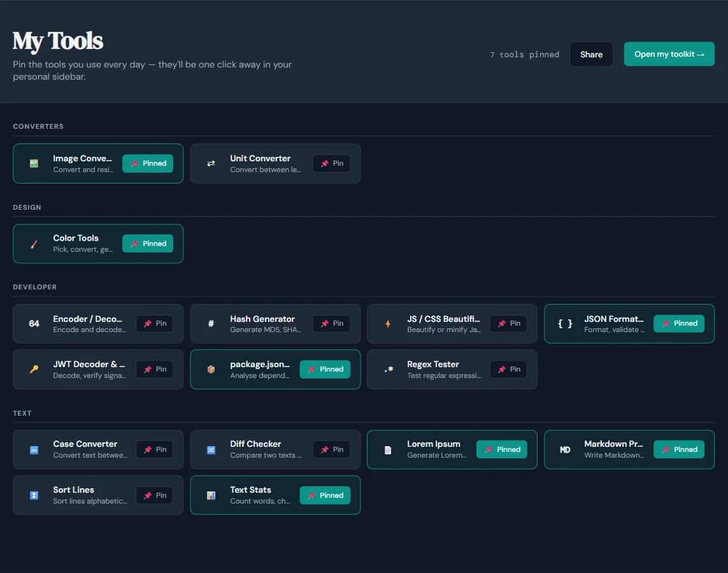Screen dimensions: 728x573
Task: Select the Lorem Ipsum document icon
Action: (x=387, y=449)
